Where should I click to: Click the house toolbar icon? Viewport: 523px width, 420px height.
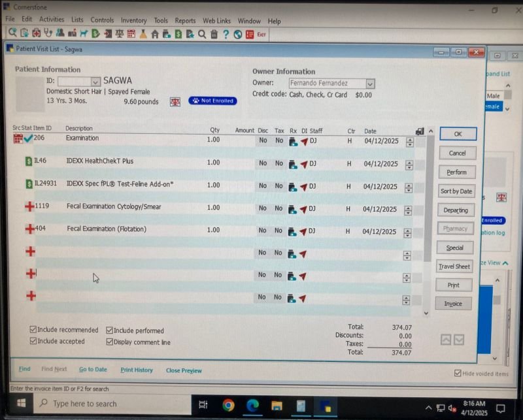[x=155, y=34]
